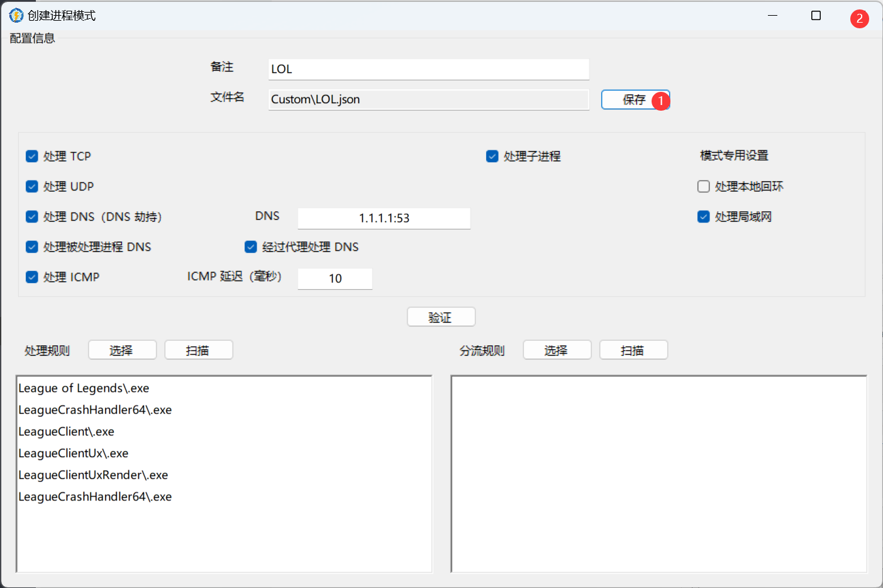
Task: Minimize the 创建进程模式 window
Action: 772,16
